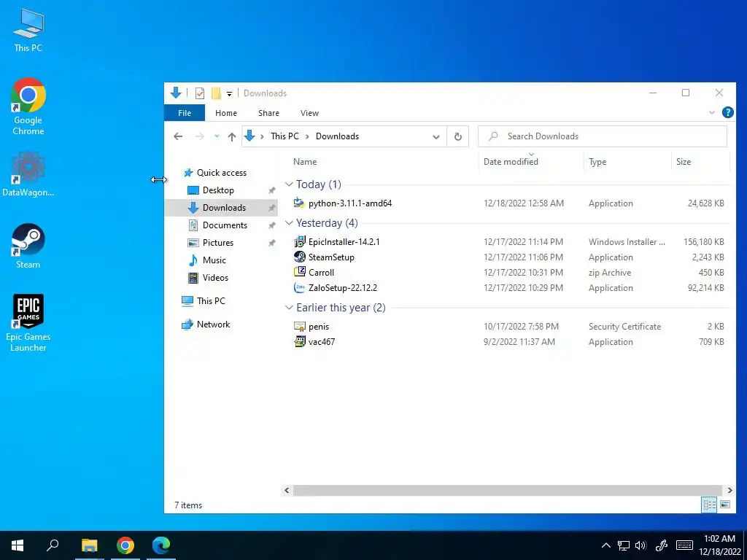This screenshot has height=560, width=747.
Task: Click Chrome taskbar icon
Action: tap(125, 545)
